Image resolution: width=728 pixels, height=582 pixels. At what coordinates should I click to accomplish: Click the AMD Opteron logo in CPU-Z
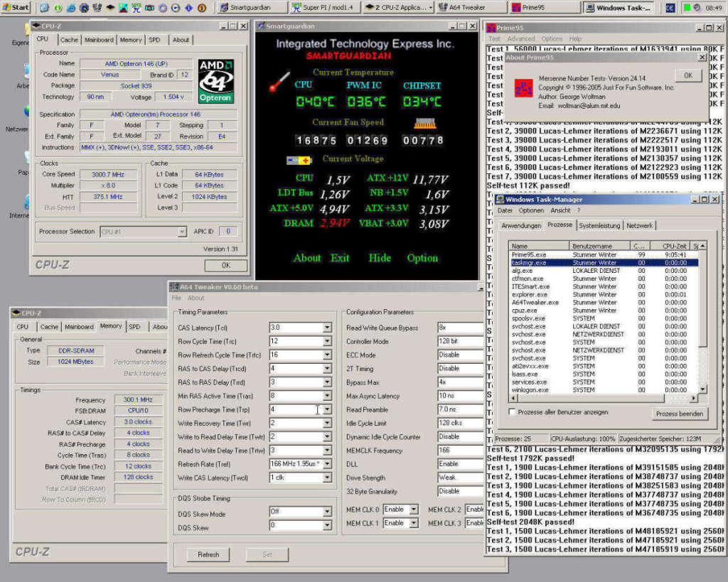click(x=215, y=81)
